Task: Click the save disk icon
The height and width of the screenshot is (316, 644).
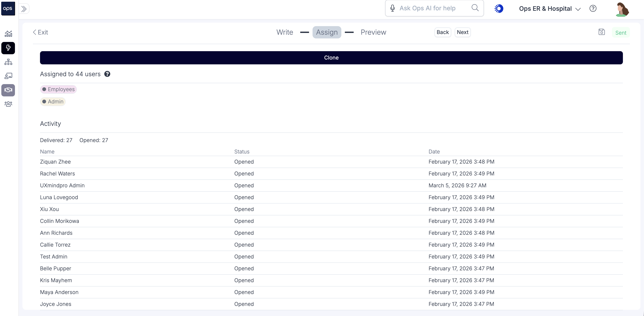Action: tap(602, 32)
